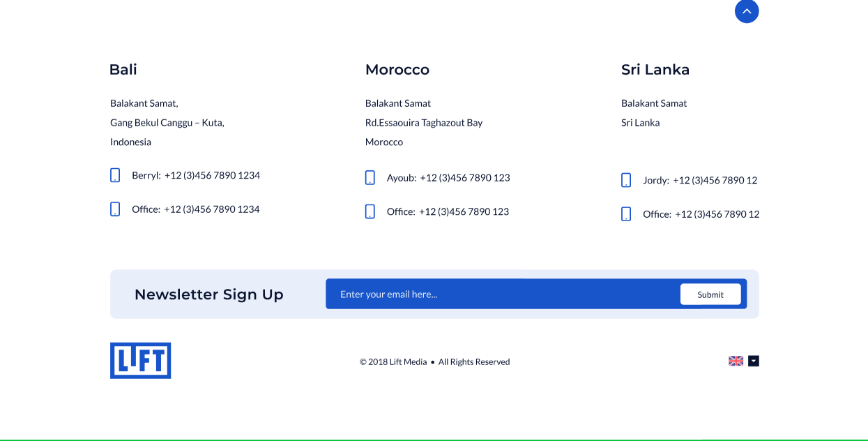Click the Office phone icon under Bali
The image size is (868, 441).
115,209
